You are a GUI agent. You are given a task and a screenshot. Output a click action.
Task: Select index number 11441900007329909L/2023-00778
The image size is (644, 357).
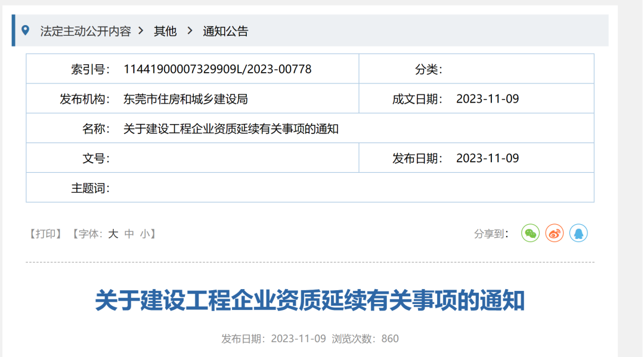click(217, 69)
